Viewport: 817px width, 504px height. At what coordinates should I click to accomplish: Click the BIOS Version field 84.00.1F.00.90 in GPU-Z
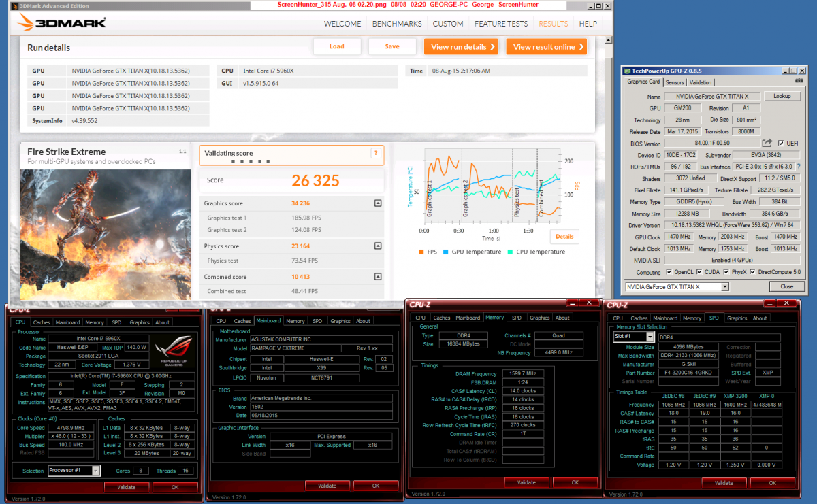coord(711,144)
